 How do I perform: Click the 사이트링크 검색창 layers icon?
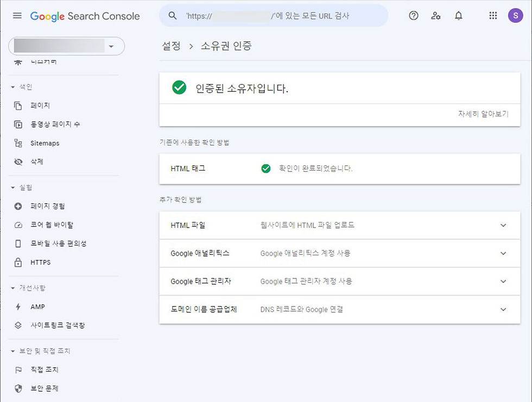click(18, 325)
